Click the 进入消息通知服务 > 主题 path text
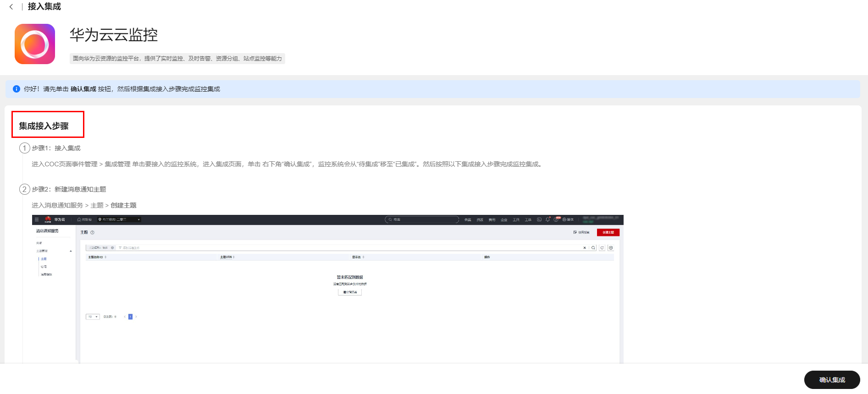 [x=68, y=205]
